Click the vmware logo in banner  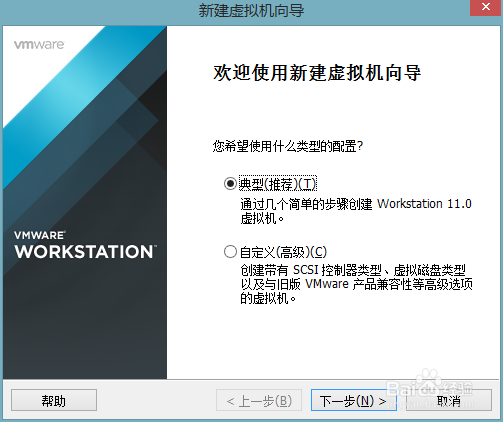point(39,45)
